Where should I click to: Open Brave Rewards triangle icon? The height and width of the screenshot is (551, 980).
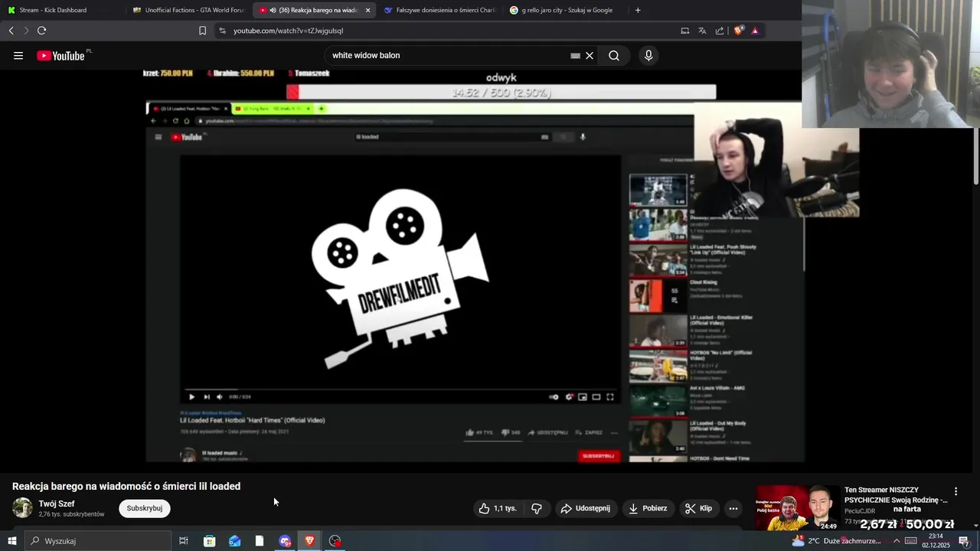pos(755,31)
